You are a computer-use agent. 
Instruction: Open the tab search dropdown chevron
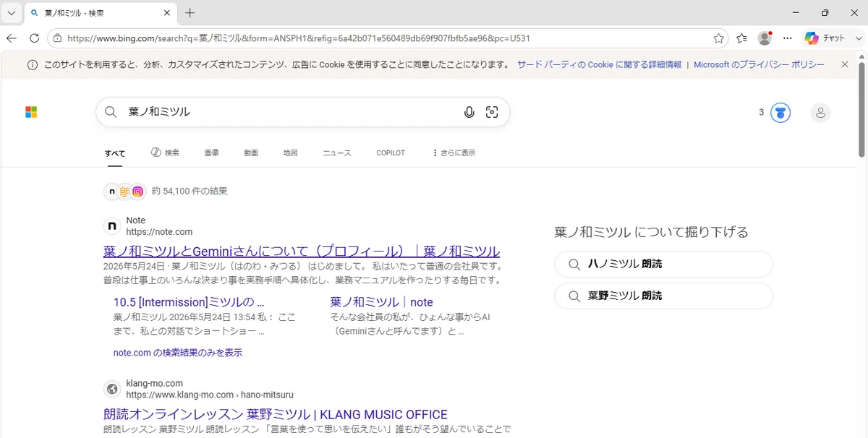point(11,13)
